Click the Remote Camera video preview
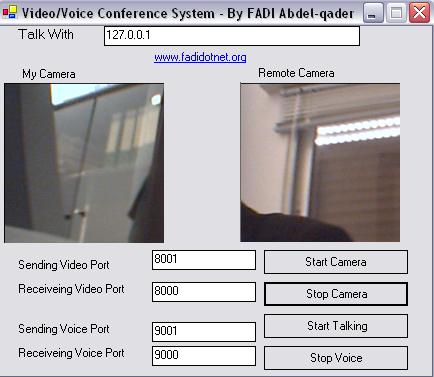Image resolution: width=434 pixels, height=377 pixels. click(x=320, y=162)
